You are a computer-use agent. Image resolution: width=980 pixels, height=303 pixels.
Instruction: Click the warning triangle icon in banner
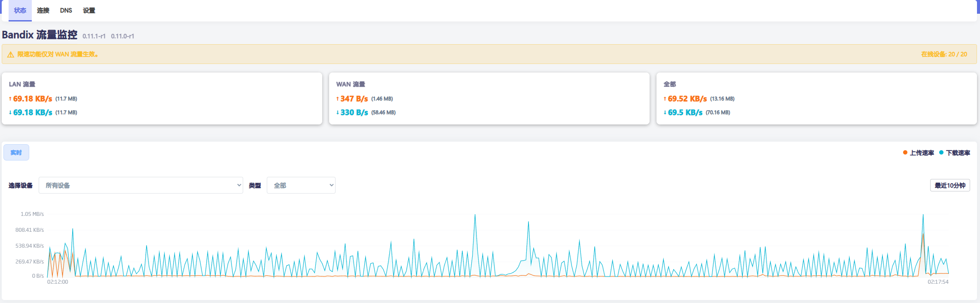[11, 55]
